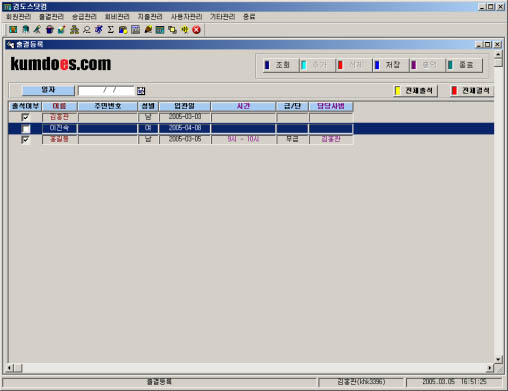Click the blue trash bucket toolbar icon
The height and width of the screenshot is (391, 508).
point(50,30)
